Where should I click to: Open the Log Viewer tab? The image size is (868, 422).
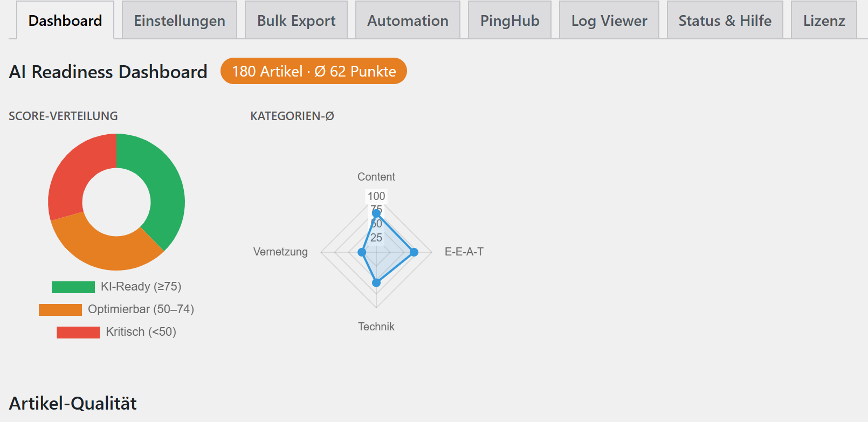[609, 20]
